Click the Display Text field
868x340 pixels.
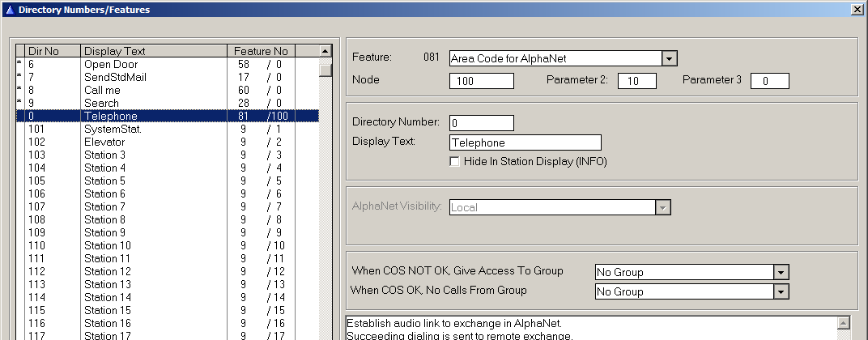(x=525, y=142)
